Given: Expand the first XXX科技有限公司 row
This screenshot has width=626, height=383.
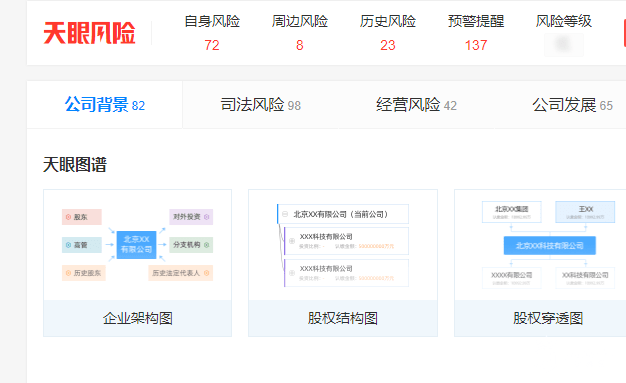Looking at the screenshot, I should 292,241.
